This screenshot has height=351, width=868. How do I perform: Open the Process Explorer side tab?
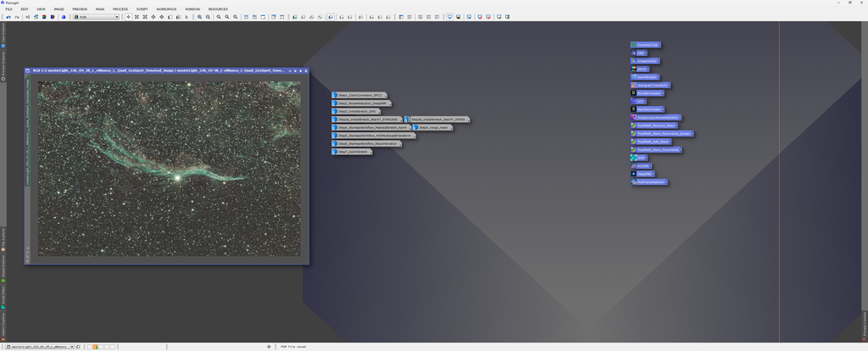3,65
